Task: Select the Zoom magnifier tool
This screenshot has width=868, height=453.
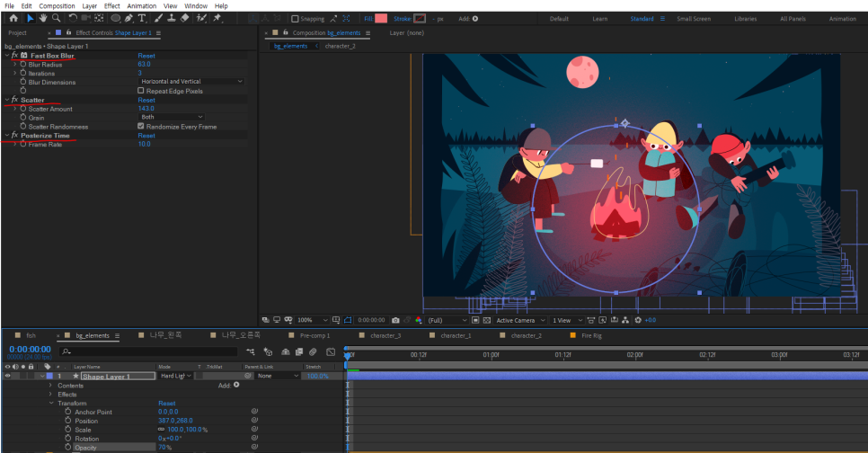Action: point(56,18)
